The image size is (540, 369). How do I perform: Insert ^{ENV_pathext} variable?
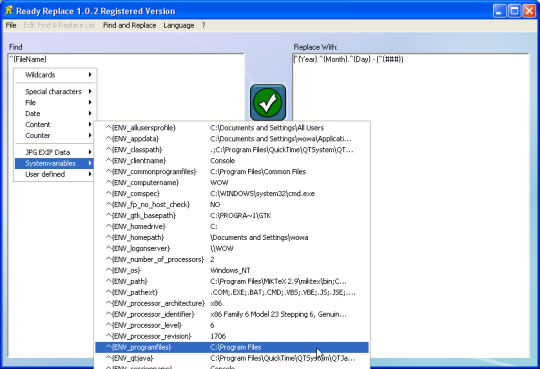pyautogui.click(x=232, y=293)
